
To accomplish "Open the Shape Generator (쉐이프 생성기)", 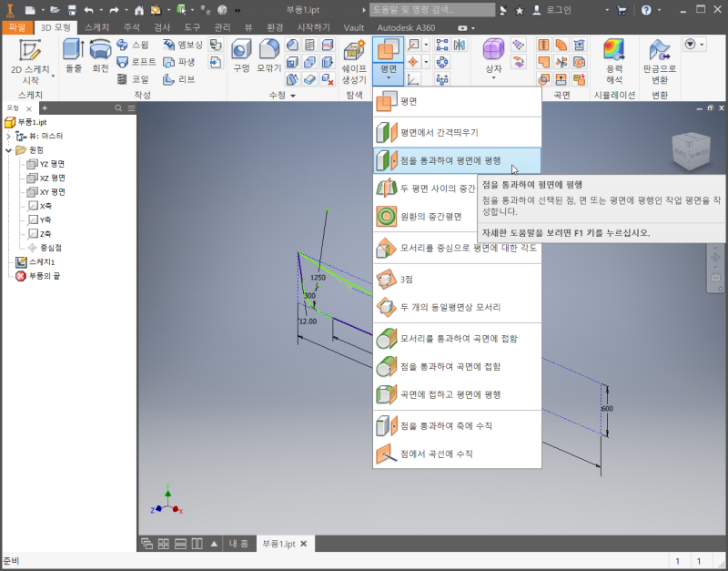I will [354, 61].
